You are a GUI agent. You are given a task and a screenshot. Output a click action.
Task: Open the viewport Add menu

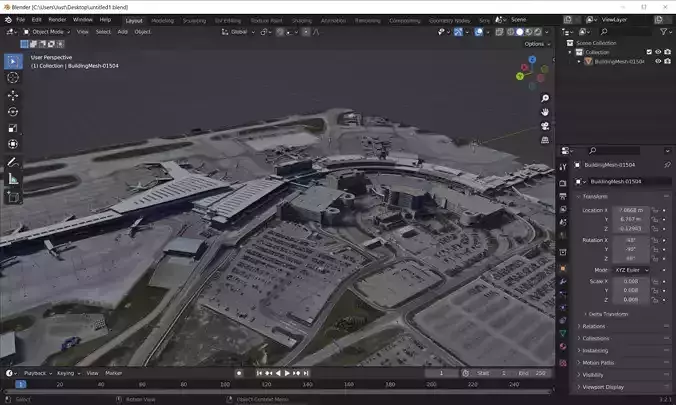click(x=122, y=32)
